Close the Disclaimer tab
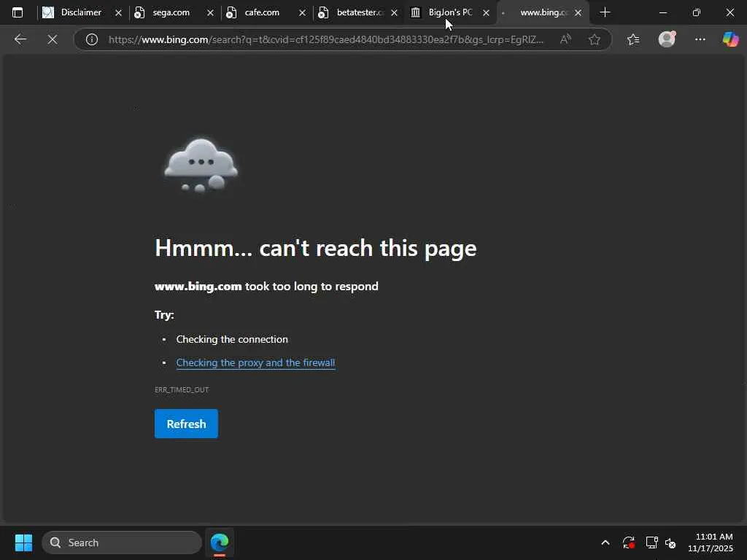This screenshot has height=560, width=747. tap(118, 13)
